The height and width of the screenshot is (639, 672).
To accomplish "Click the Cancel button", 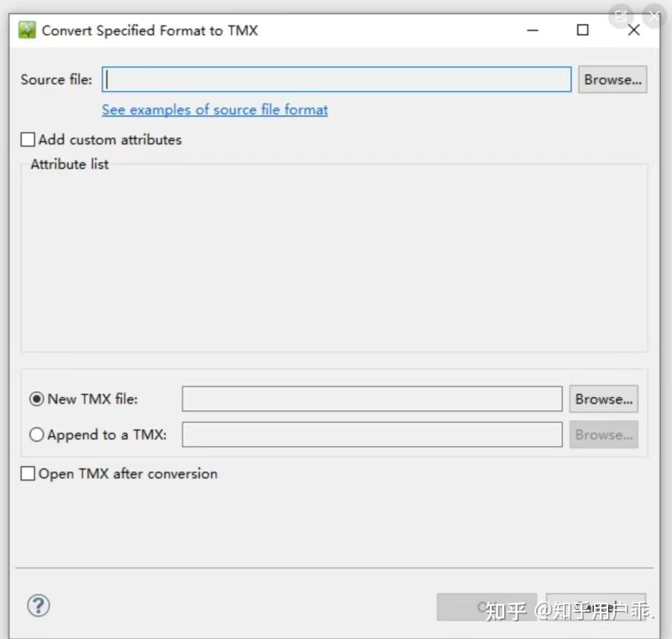I will tap(596, 607).
